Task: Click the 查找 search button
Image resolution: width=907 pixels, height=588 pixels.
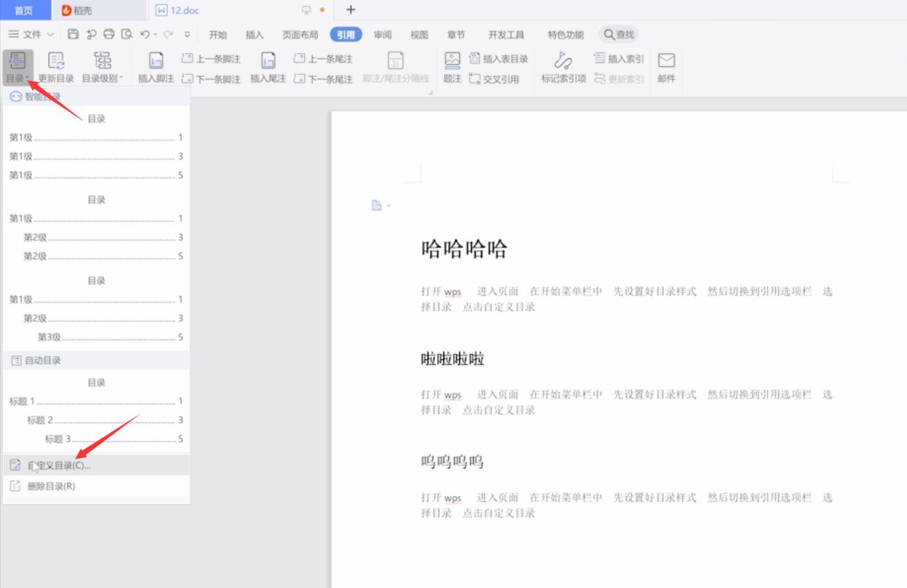Action: tap(619, 34)
